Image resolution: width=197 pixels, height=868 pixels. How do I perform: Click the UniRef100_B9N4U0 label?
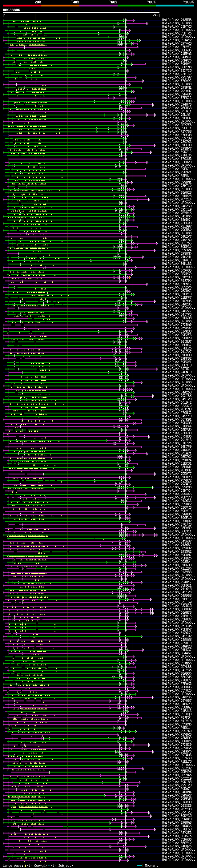coord(176,94)
